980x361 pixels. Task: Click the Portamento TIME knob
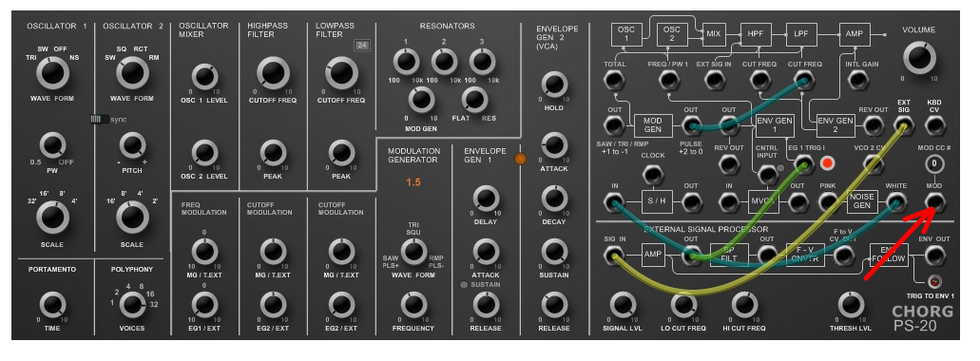[x=52, y=305]
